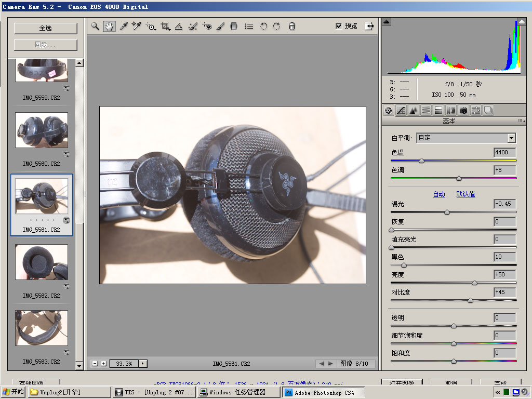Open the 基本 panel options menu
The width and height of the screenshot is (532, 399).
click(522, 121)
